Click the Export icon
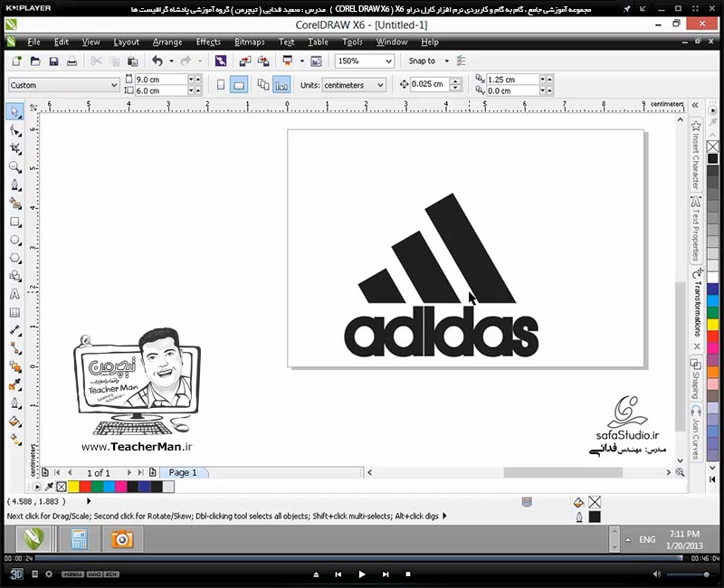Viewport: 724px width, 588px height. tap(263, 61)
